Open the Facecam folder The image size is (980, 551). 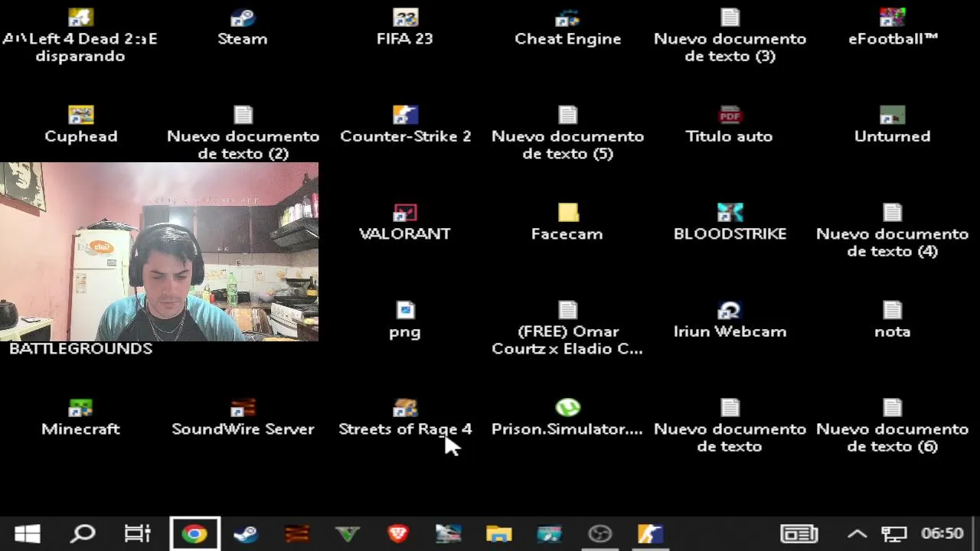point(567,223)
